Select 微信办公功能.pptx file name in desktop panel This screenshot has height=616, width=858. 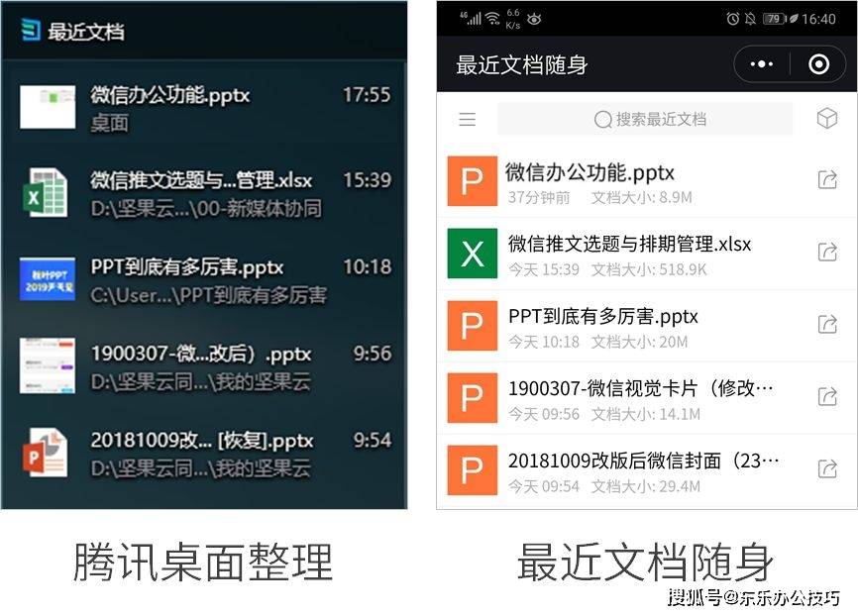(170, 95)
